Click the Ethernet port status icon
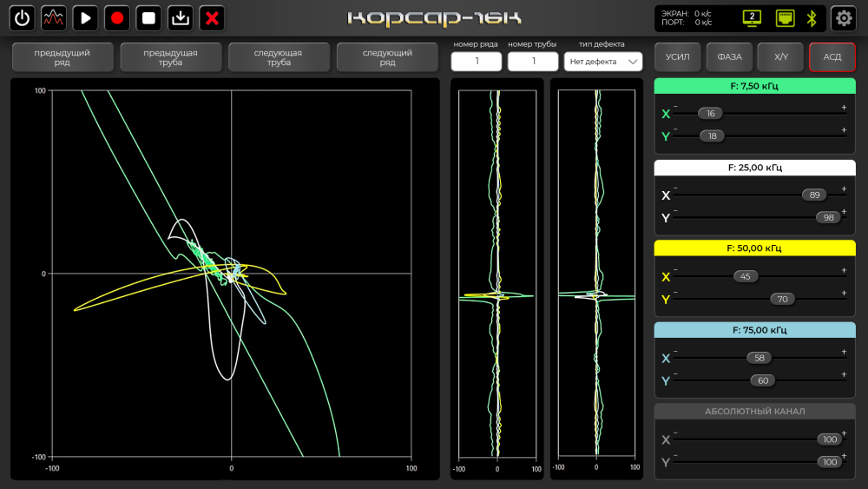The image size is (868, 489). (x=785, y=17)
